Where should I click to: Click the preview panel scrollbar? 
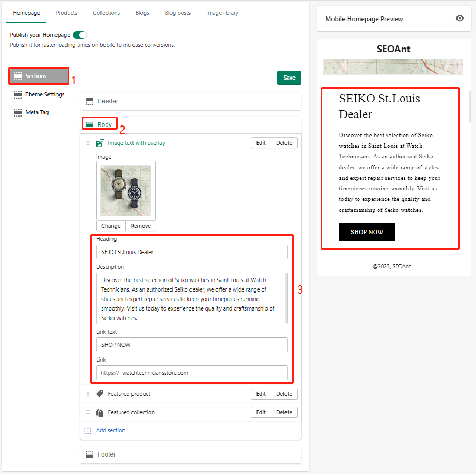[470, 106]
